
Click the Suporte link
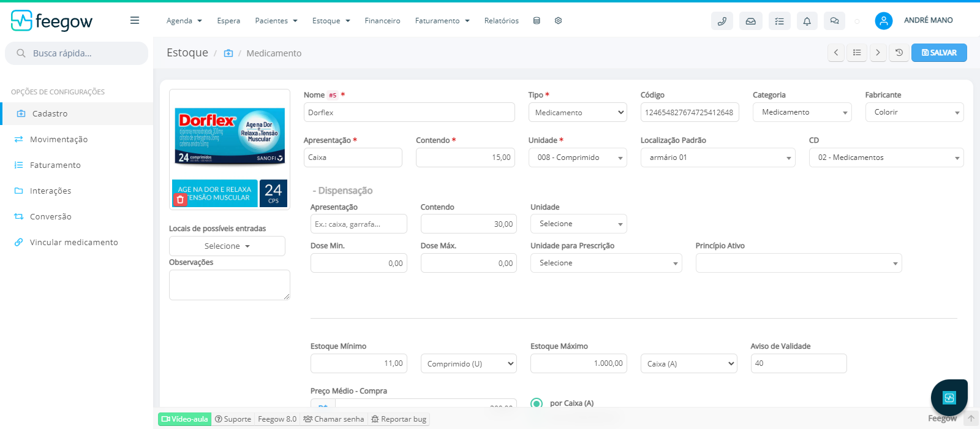[x=233, y=419]
